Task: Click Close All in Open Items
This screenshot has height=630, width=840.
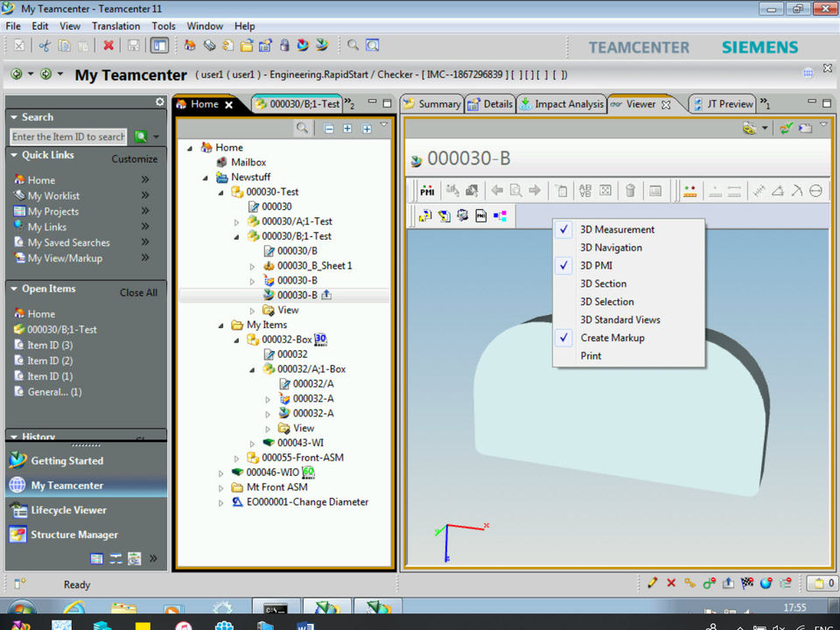Action: click(138, 292)
